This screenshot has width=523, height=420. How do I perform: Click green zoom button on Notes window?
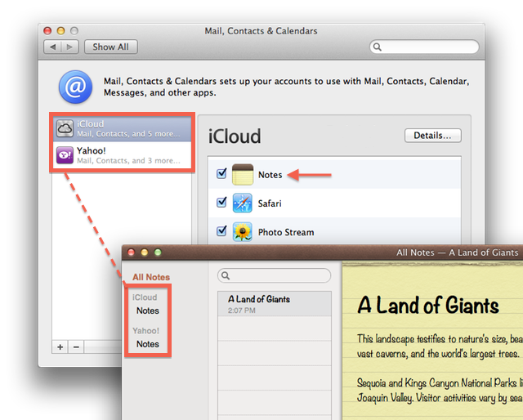[158, 252]
